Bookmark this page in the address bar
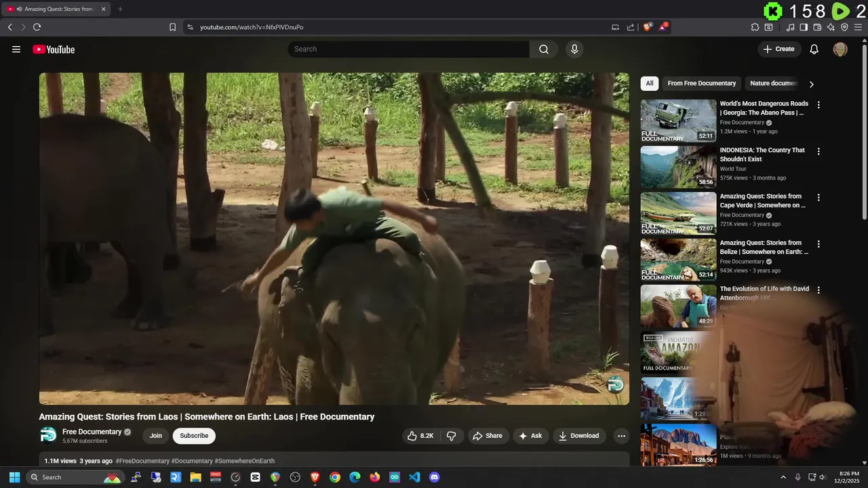868x488 pixels. (x=172, y=27)
